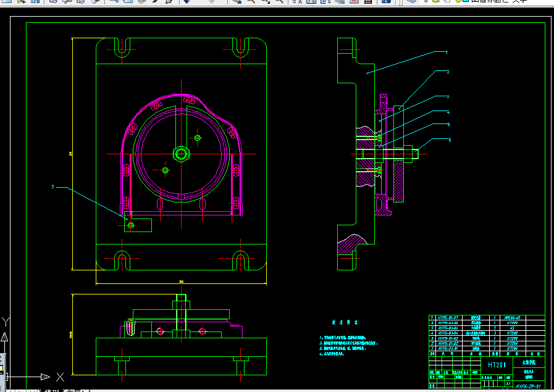Open the Layer Properties Manager icon

(412, 1)
